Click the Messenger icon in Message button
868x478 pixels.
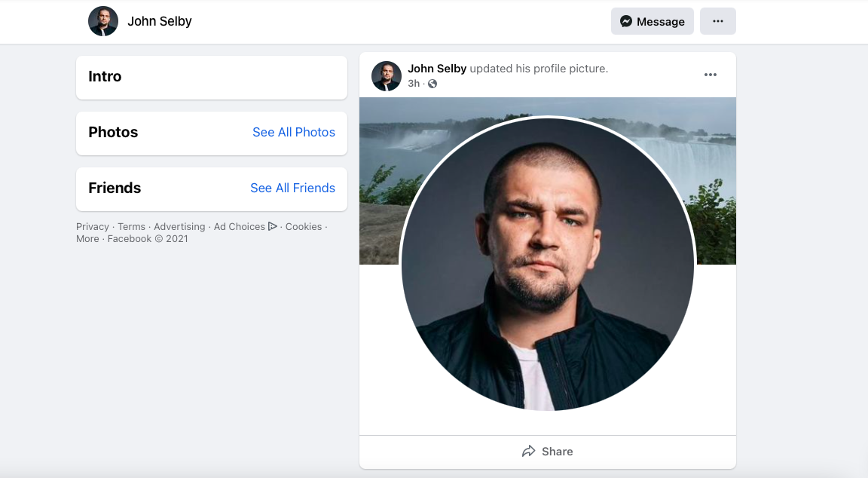(626, 21)
